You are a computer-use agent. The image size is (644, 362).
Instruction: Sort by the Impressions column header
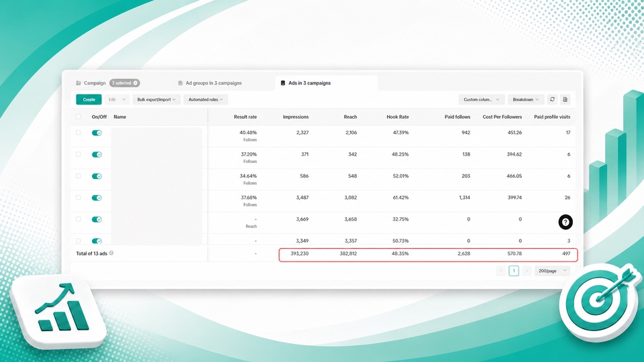click(x=296, y=117)
